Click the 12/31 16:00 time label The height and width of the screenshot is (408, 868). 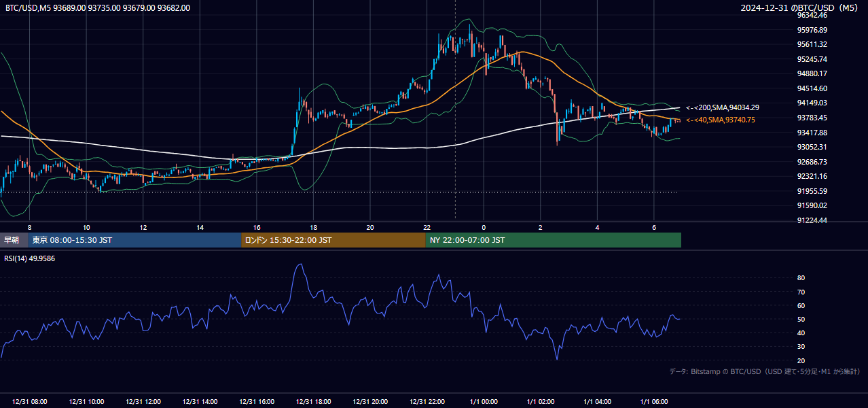(x=257, y=402)
